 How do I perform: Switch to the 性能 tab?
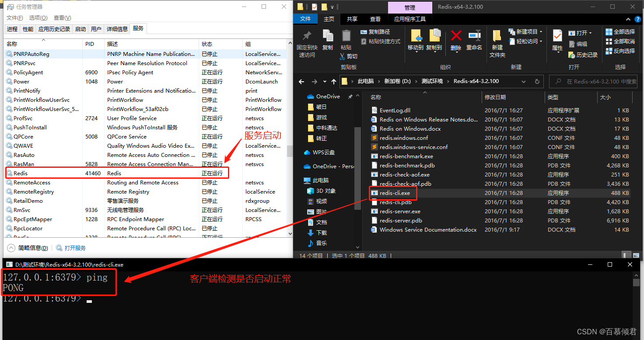click(28, 29)
